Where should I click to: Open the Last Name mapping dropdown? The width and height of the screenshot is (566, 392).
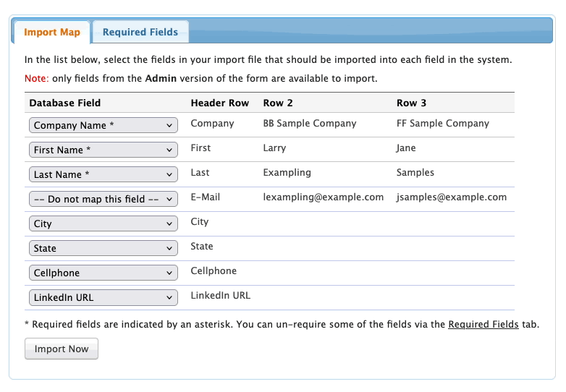tap(104, 175)
